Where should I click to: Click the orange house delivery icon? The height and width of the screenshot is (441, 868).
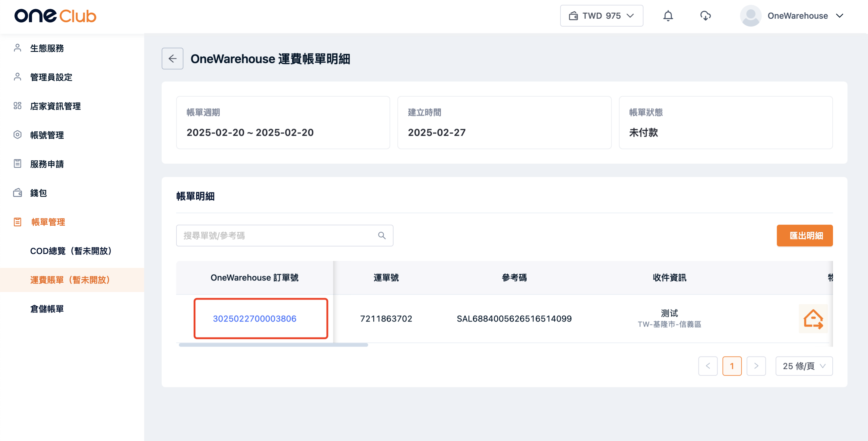click(813, 319)
